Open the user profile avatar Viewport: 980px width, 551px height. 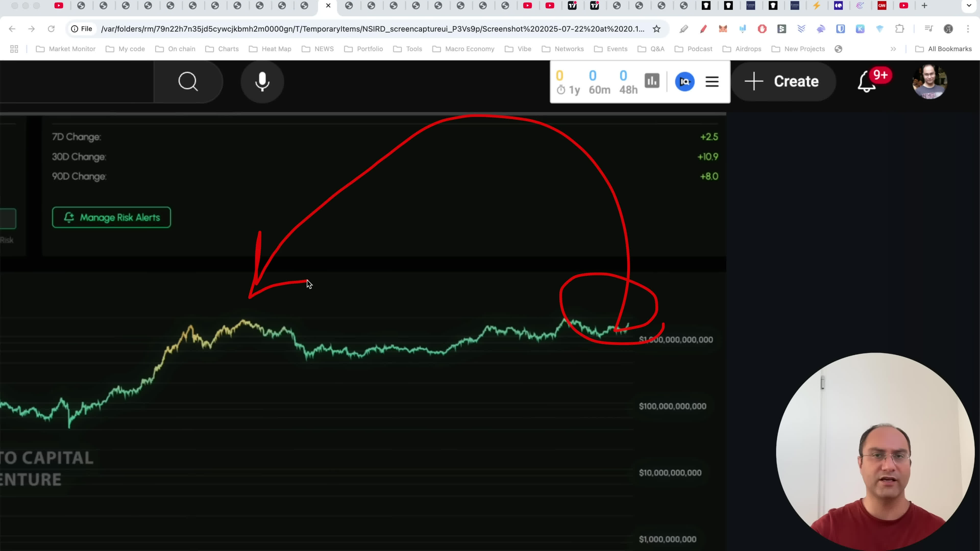[x=929, y=81]
